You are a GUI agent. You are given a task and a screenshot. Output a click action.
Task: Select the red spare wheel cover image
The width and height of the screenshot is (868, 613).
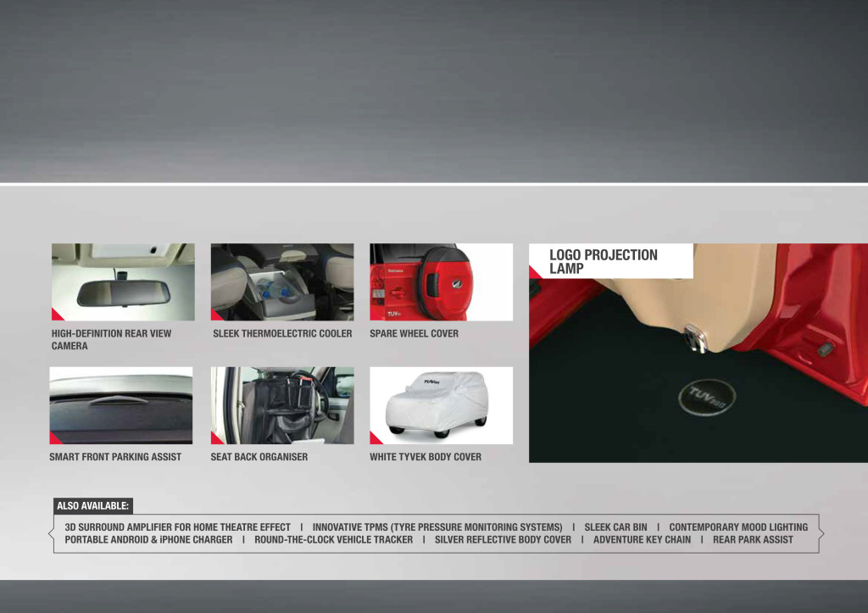[441, 282]
